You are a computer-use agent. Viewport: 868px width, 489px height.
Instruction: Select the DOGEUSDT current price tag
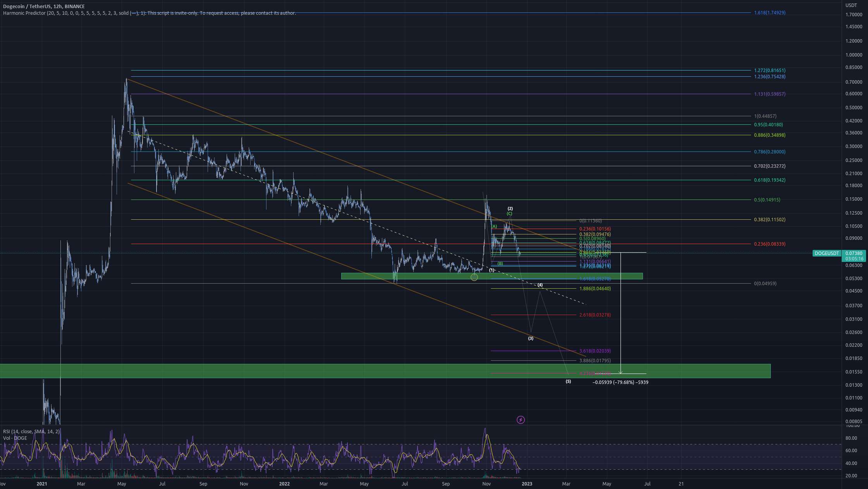[827, 253]
